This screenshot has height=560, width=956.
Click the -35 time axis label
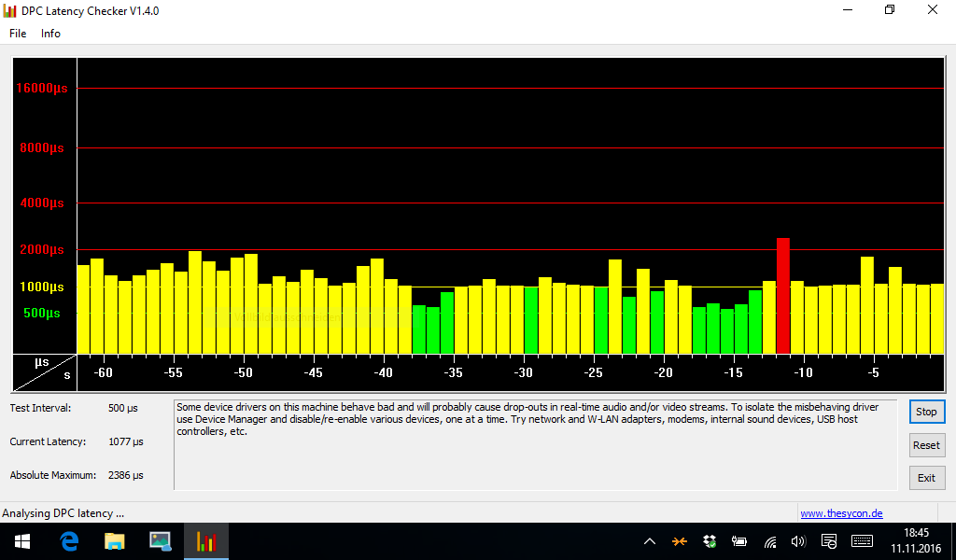(x=453, y=372)
